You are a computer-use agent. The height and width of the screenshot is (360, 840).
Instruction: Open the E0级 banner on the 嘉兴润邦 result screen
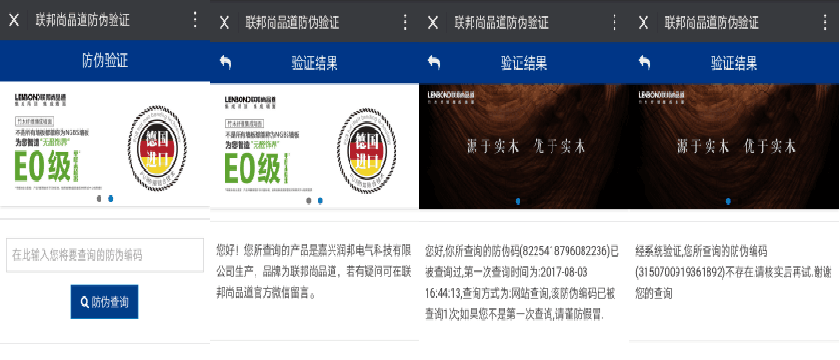click(314, 146)
